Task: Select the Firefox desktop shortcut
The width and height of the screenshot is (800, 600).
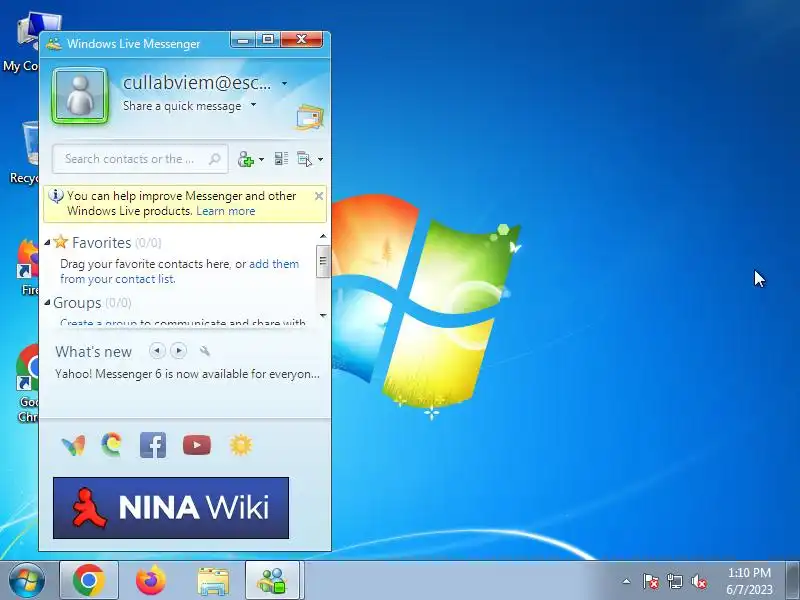Action: tap(28, 267)
